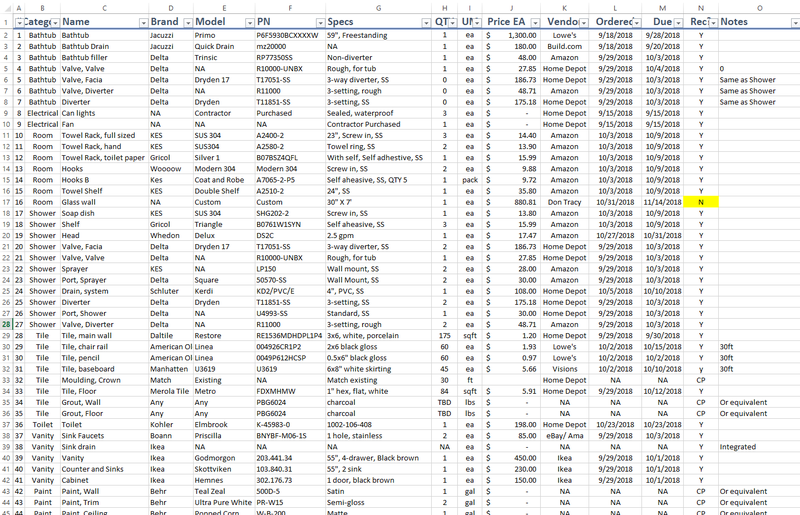Select the cell containing 'P6F5930BCXXXXW'
Screen dimensions: 800x515
[290, 35]
